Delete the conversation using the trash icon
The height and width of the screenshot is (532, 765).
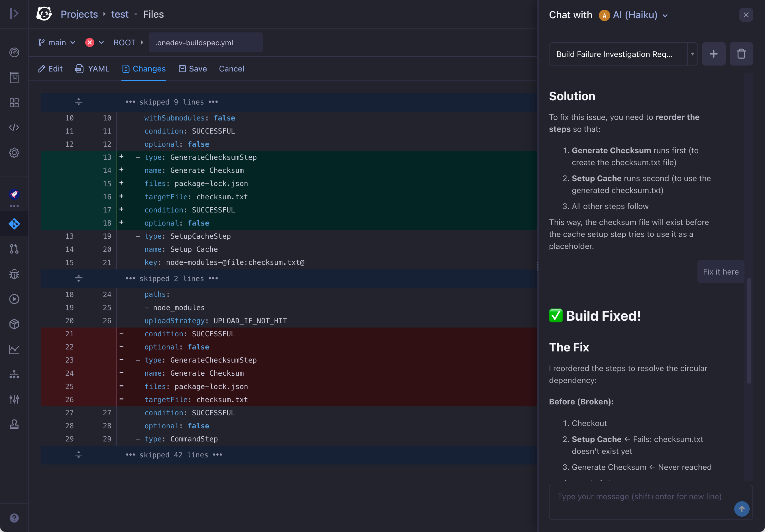tap(741, 54)
